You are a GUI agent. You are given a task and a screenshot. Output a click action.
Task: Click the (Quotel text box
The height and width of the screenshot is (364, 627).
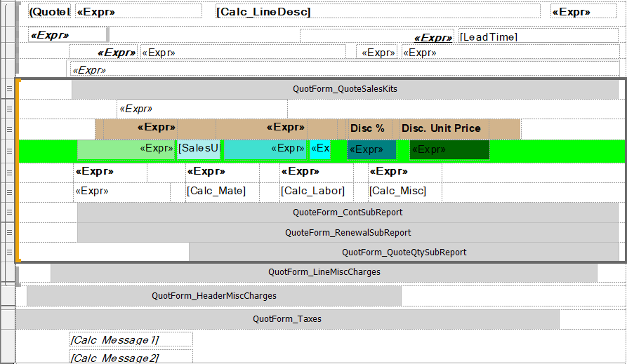50,12
